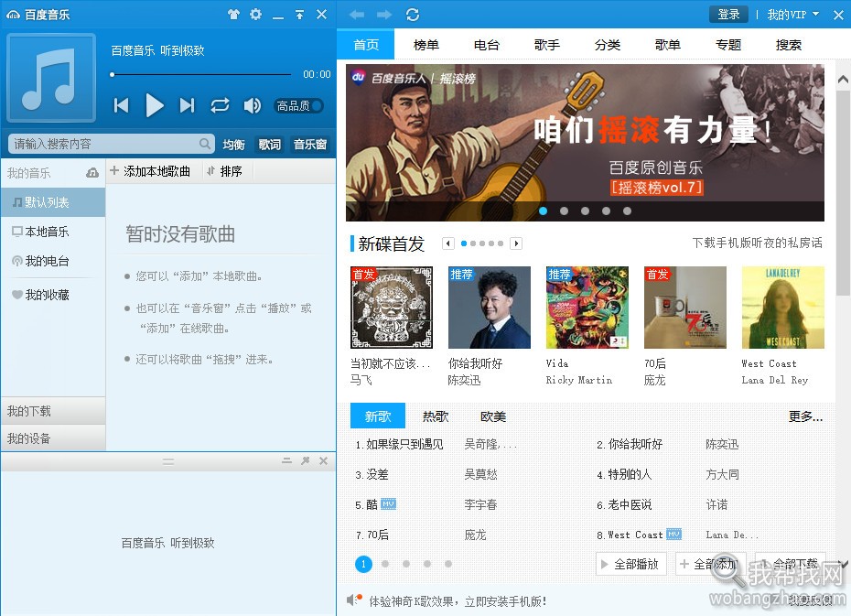Switch to mini mode using up-arrow icon

click(299, 15)
